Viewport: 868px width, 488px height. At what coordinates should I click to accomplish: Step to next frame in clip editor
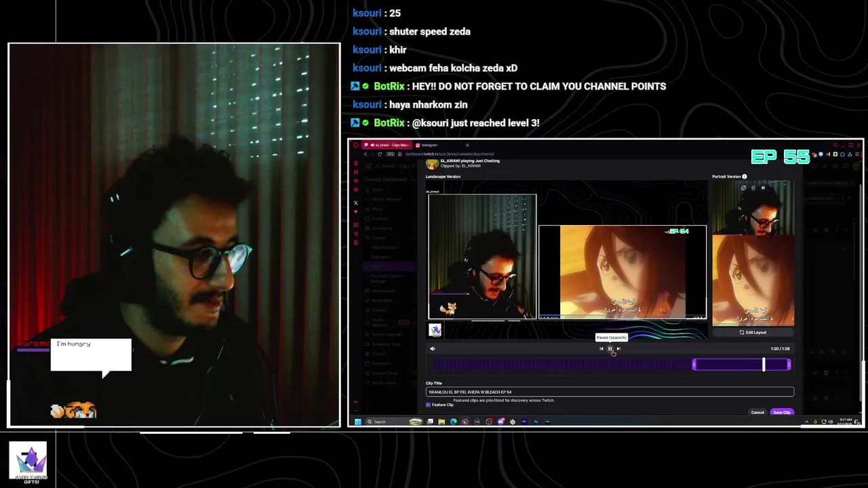pyautogui.click(x=618, y=348)
